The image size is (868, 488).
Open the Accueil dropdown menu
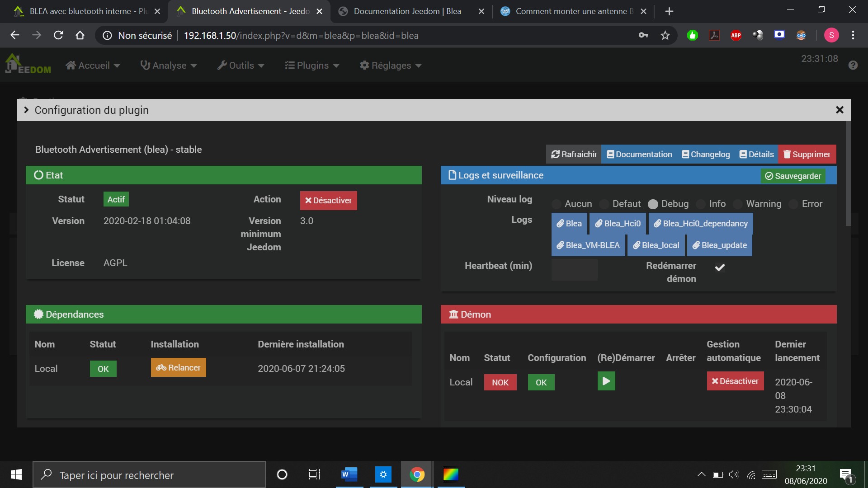click(x=93, y=66)
